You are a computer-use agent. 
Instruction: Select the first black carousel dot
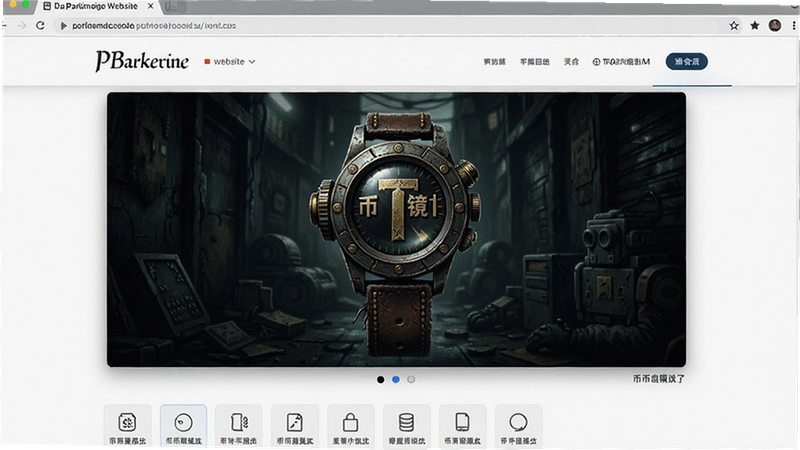(381, 380)
